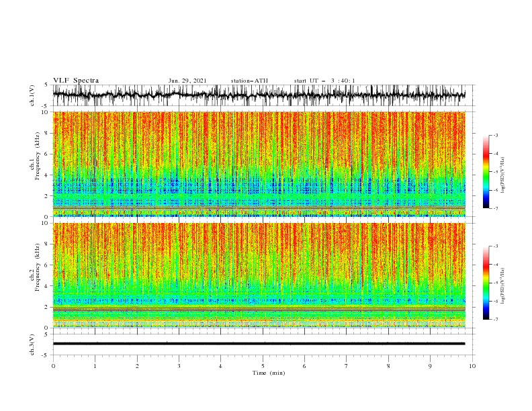This screenshot has height=411, width=532.
Task: Click the ch.1 spectrogram color bar
Action: coord(486,172)
